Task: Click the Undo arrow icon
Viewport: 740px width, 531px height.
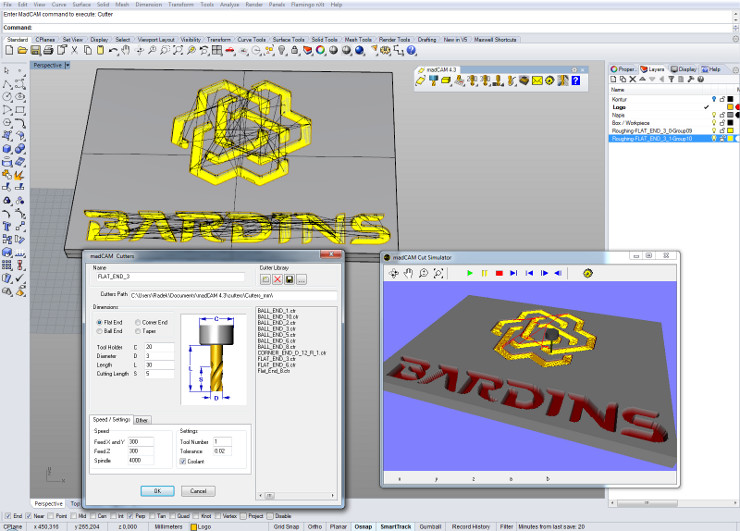Action: pos(113,50)
